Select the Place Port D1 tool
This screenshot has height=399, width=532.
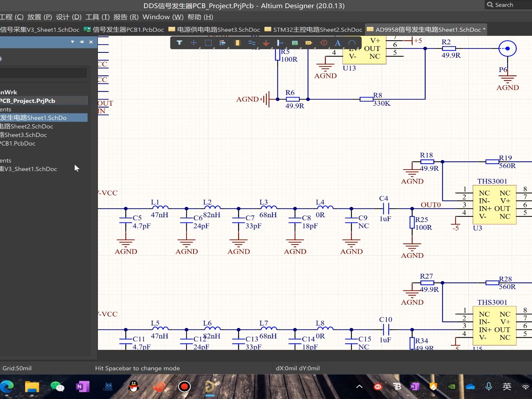click(x=309, y=43)
